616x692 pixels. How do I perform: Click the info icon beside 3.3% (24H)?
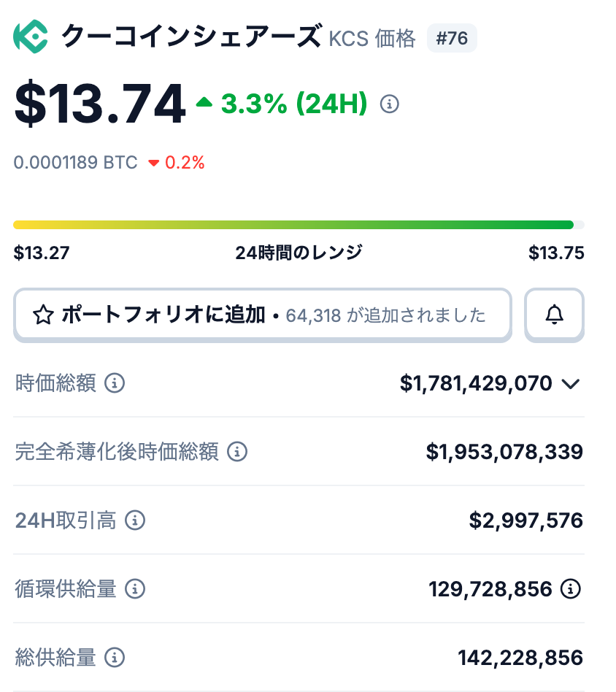390,104
